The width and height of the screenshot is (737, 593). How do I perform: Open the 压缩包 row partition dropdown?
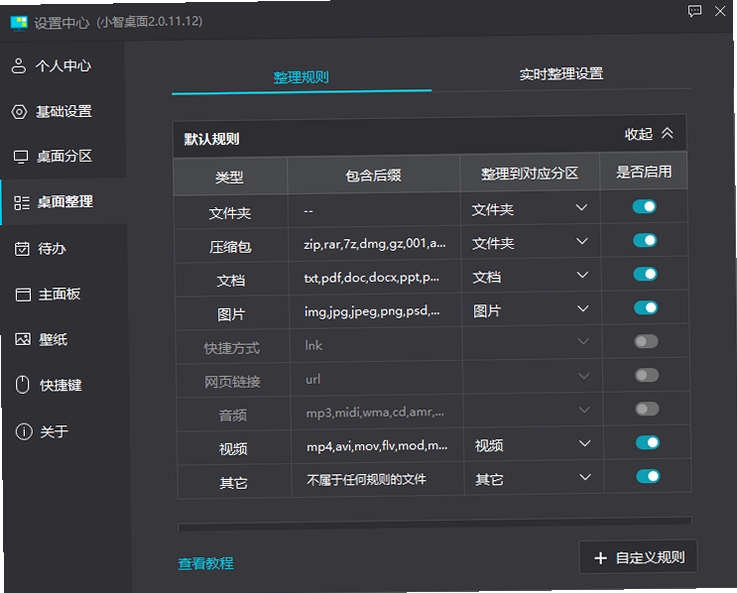coord(531,242)
